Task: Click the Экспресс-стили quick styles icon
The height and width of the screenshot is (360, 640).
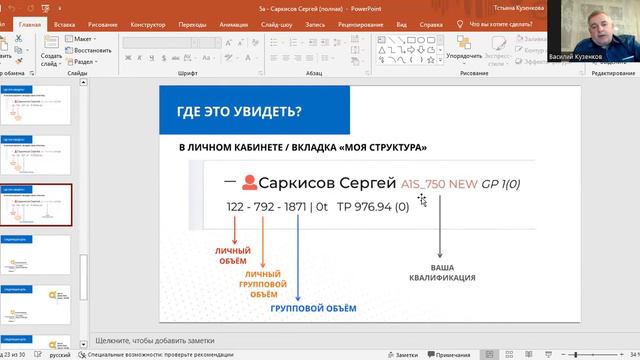Action: (x=498, y=43)
